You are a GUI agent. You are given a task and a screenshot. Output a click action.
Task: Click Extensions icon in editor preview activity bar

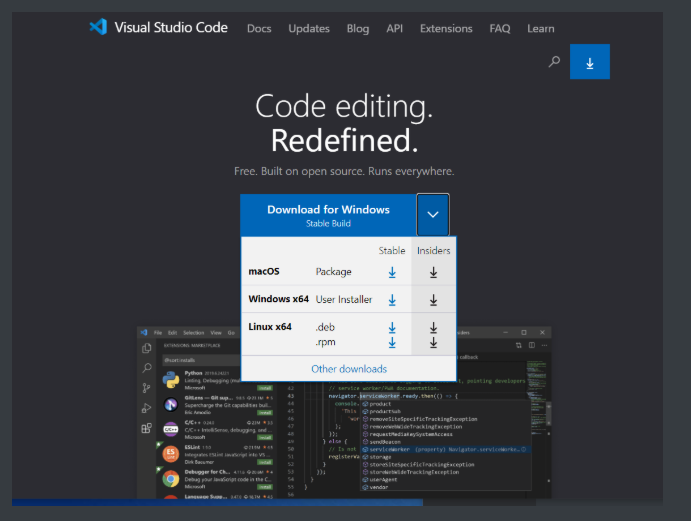147,428
